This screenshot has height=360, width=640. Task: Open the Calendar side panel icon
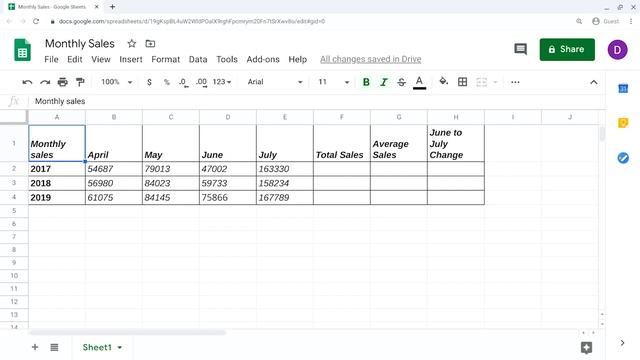pos(623,88)
